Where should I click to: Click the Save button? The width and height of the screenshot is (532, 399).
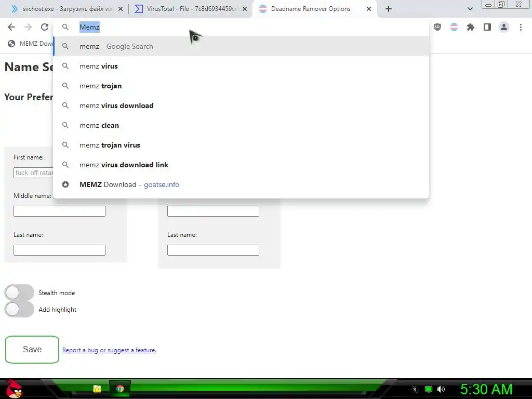pyautogui.click(x=32, y=350)
